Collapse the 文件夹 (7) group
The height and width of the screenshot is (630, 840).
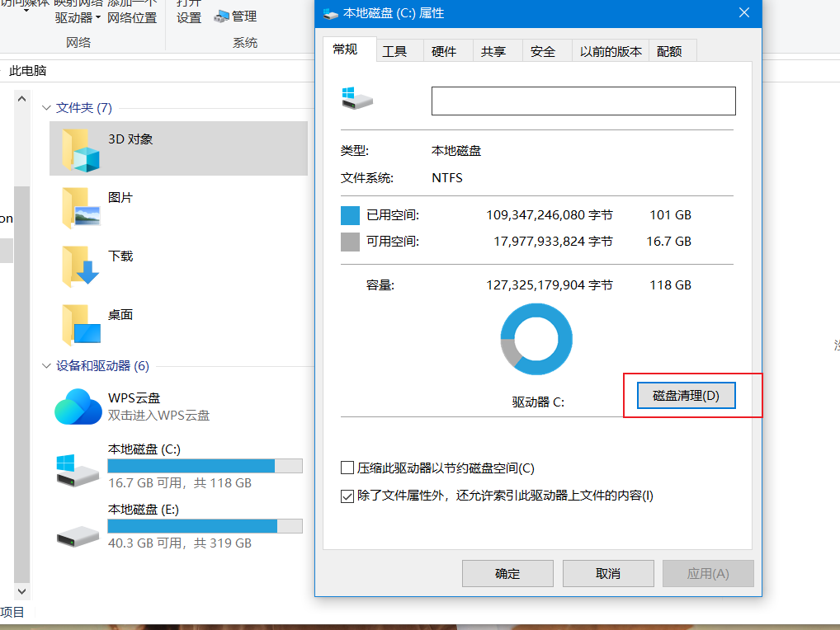pyautogui.click(x=46, y=108)
